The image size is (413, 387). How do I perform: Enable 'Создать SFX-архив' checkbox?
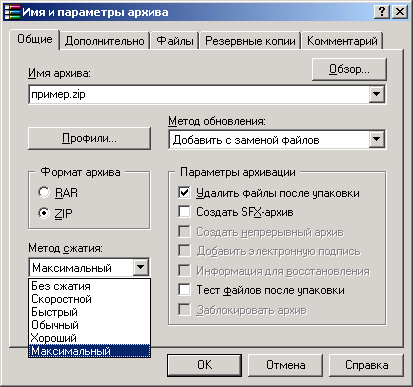184,212
